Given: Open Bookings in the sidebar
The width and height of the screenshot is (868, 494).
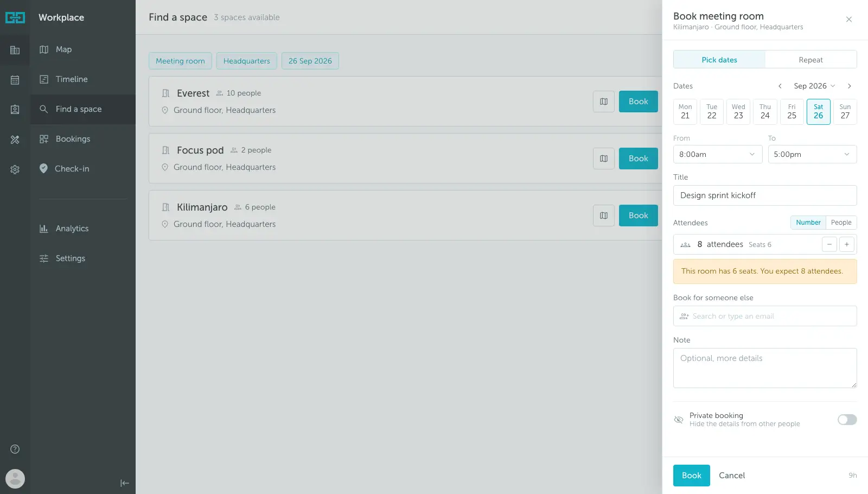Looking at the screenshot, I should 83,139.
